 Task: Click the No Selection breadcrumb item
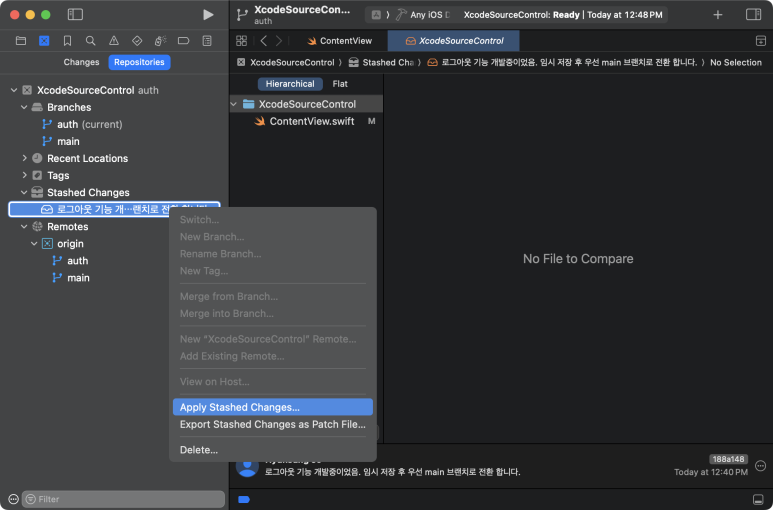736,63
